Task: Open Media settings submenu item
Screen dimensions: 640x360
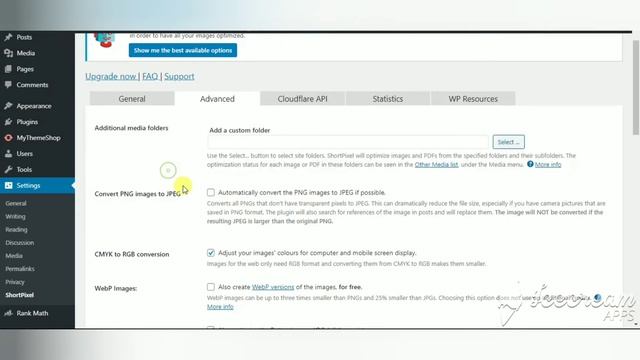Action: 14,256
